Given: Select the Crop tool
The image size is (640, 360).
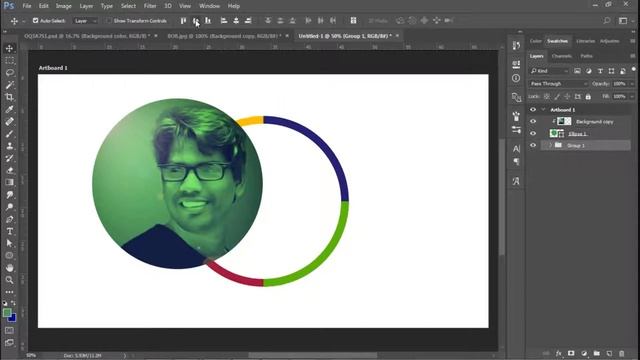Looking at the screenshot, I should click(x=9, y=97).
